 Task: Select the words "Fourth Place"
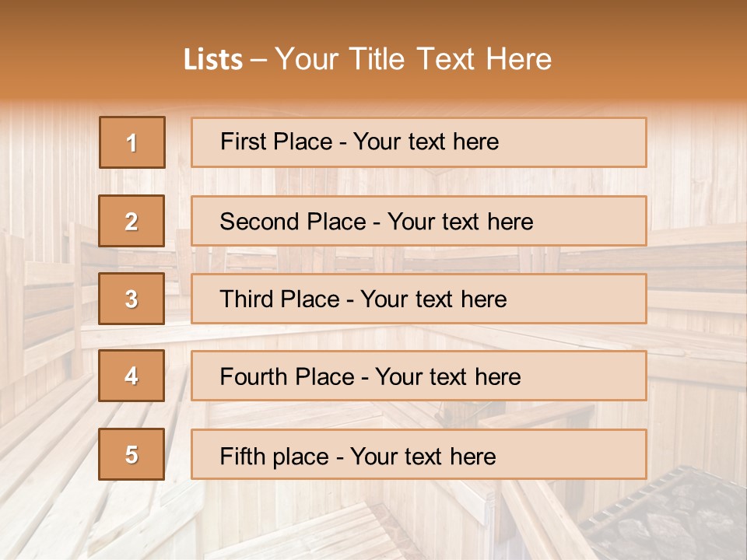tap(286, 377)
